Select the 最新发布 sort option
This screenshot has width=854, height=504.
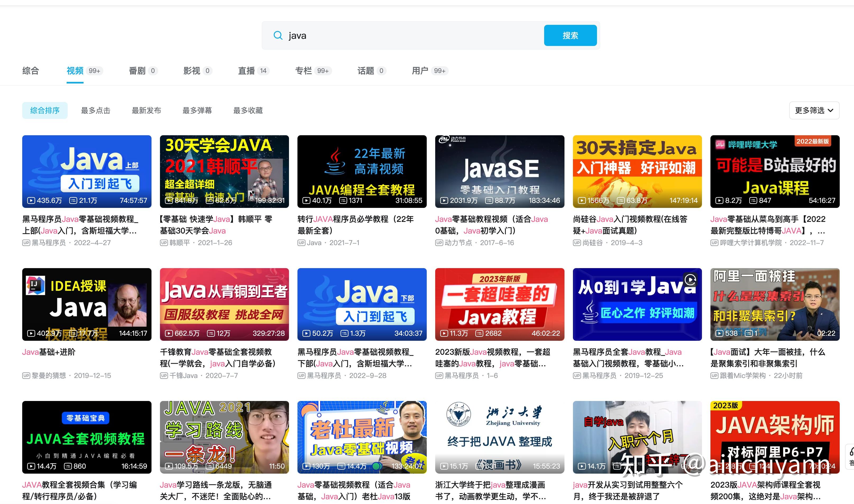[146, 110]
